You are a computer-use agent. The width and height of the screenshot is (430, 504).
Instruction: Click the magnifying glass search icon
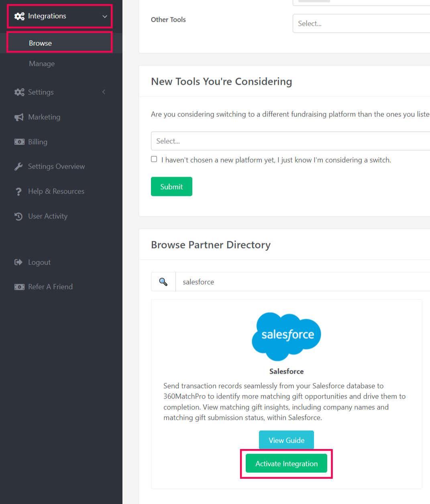click(163, 282)
